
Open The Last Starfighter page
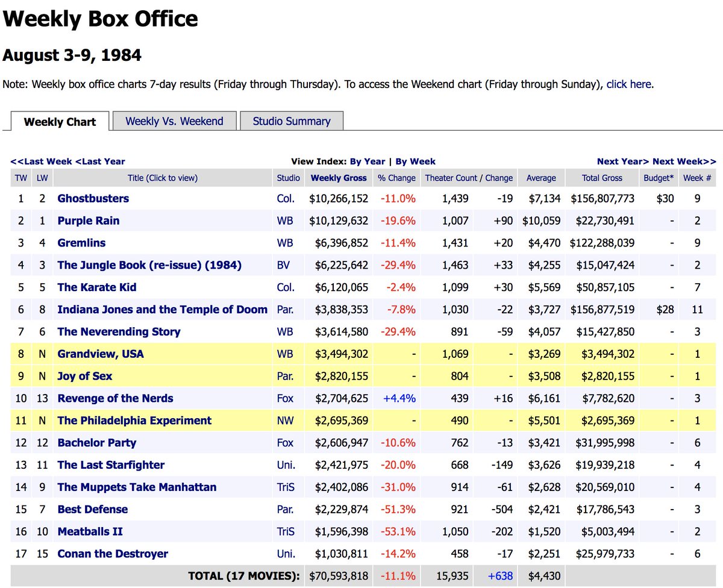click(111, 465)
